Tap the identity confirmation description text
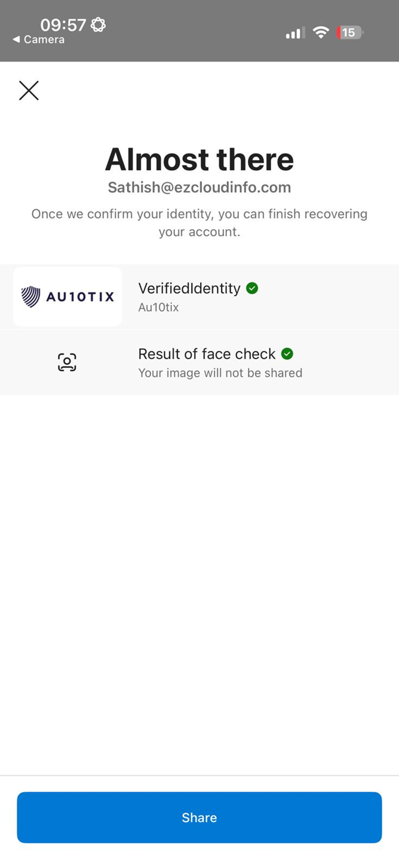The height and width of the screenshot is (868, 399). pyautogui.click(x=199, y=223)
